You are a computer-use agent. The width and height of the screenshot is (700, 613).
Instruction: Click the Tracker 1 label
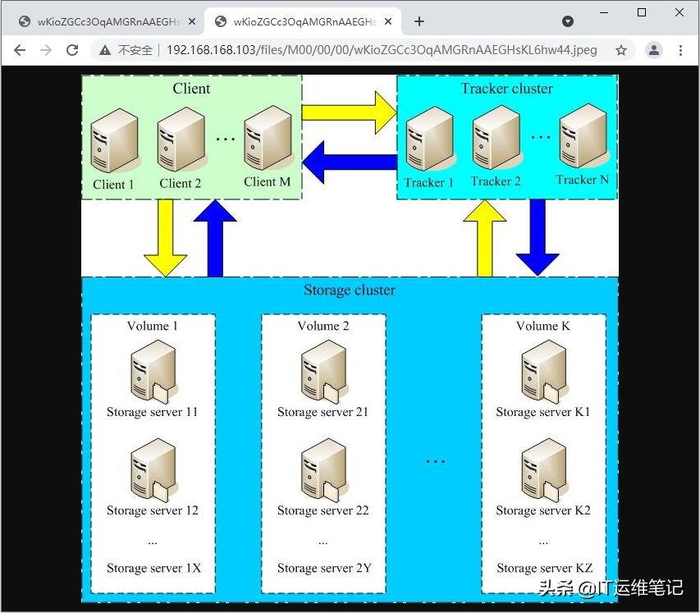pos(428,183)
